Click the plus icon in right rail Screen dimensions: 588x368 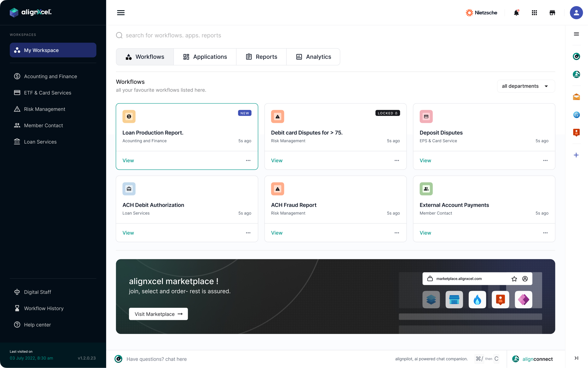(576, 155)
